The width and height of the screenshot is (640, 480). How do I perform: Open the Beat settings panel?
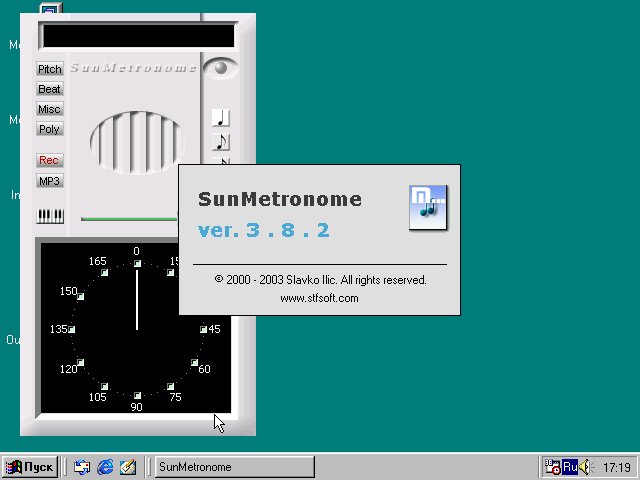(49, 89)
